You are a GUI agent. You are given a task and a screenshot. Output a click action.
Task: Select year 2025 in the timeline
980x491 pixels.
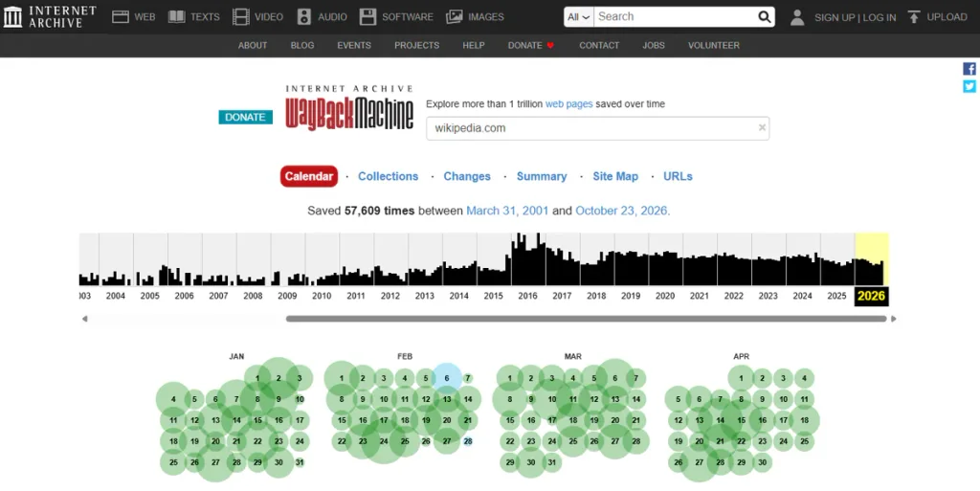pos(836,296)
